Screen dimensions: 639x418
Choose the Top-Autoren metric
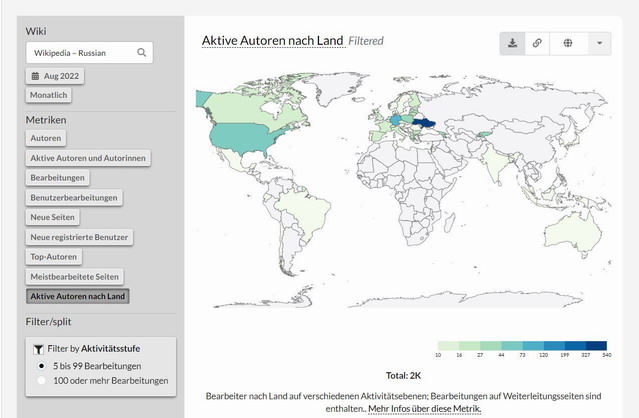[x=54, y=257]
